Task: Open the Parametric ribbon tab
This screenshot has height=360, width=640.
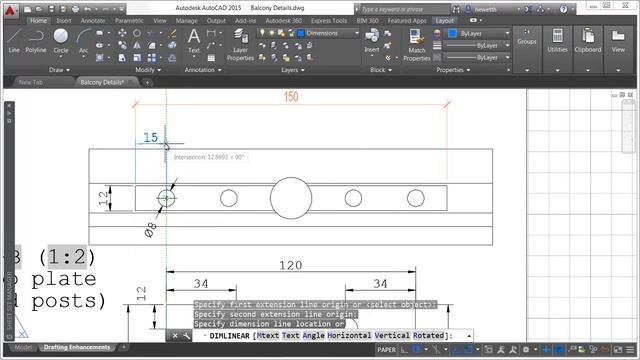Action: coord(129,20)
